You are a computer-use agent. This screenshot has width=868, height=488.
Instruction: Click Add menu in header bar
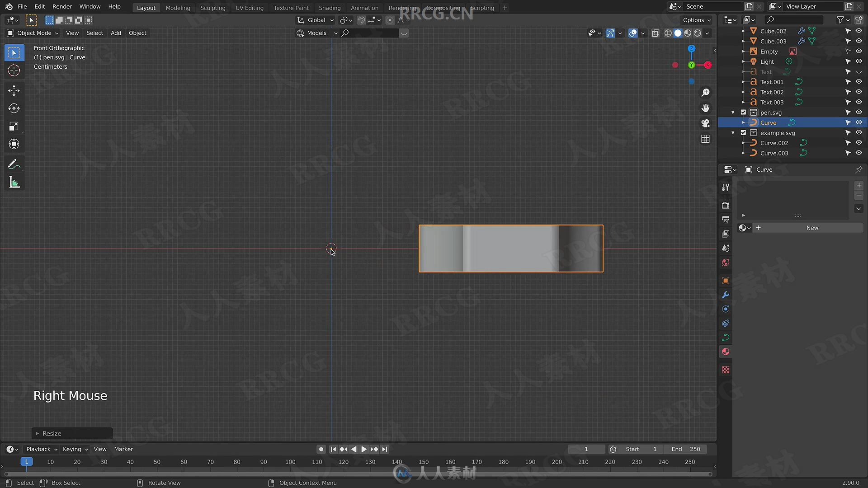pos(116,32)
